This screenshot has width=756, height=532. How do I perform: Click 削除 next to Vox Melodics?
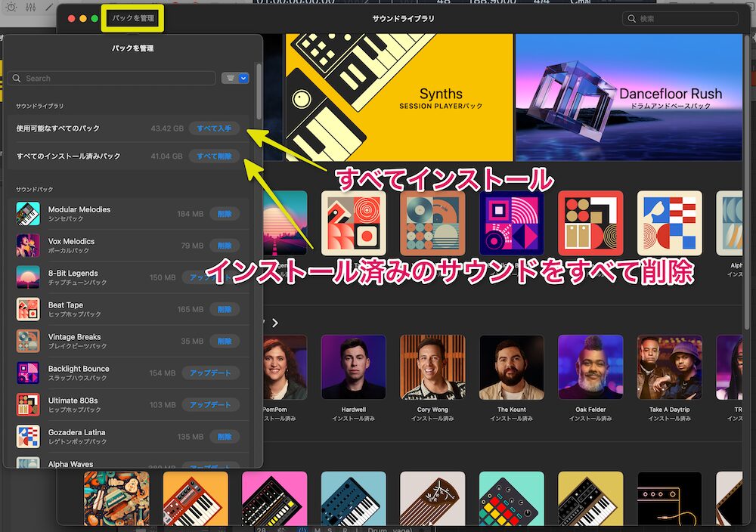(226, 246)
